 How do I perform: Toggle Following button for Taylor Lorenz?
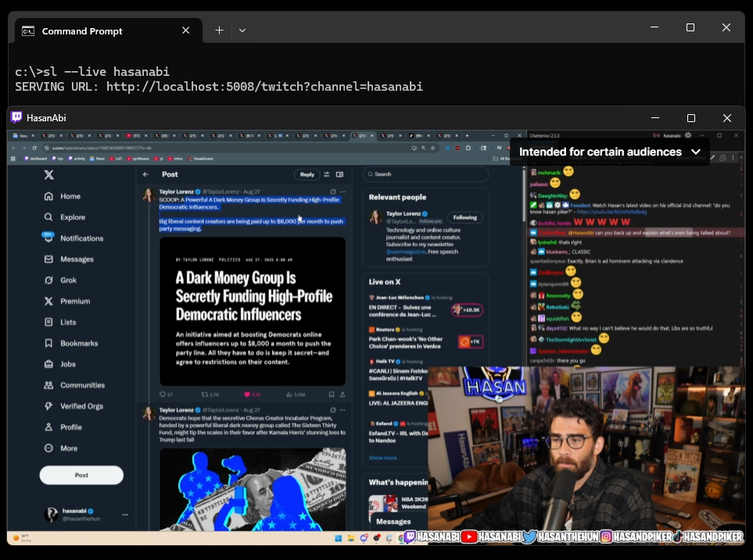pos(465,217)
